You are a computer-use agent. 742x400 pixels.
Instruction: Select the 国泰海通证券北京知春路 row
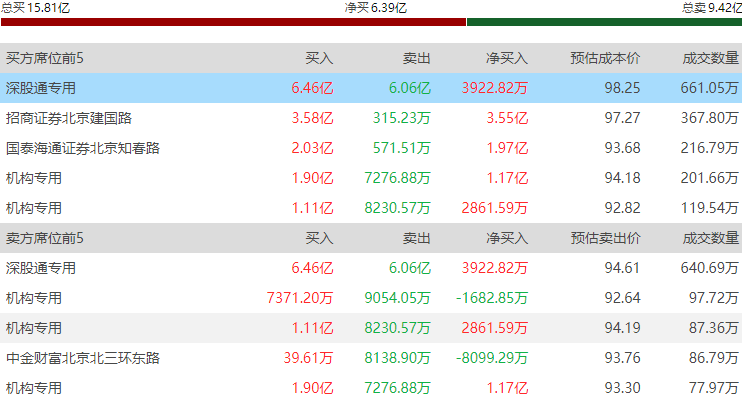[x=371, y=148]
